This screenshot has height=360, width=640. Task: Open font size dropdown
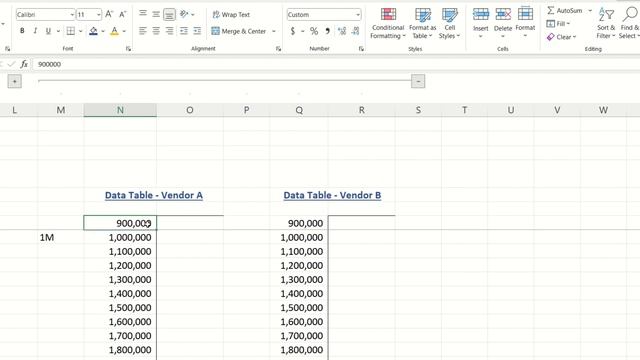[x=98, y=15]
